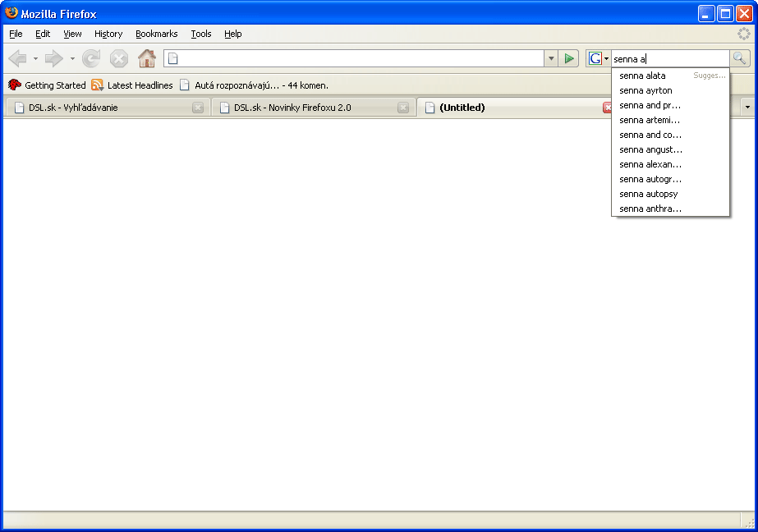The height and width of the screenshot is (532, 758).
Task: Maximize the Firefox window
Action: [x=725, y=13]
